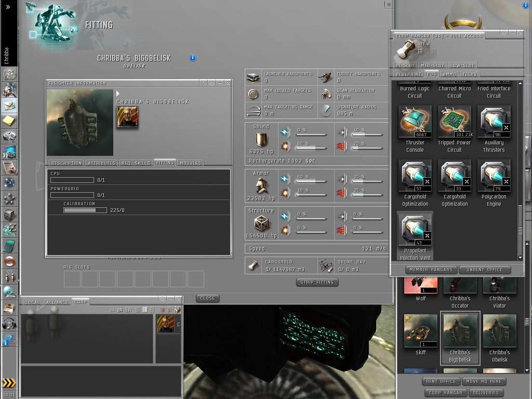Click the corp hangar scroll-down arrow
The height and width of the screenshot is (399, 532).
520,258
